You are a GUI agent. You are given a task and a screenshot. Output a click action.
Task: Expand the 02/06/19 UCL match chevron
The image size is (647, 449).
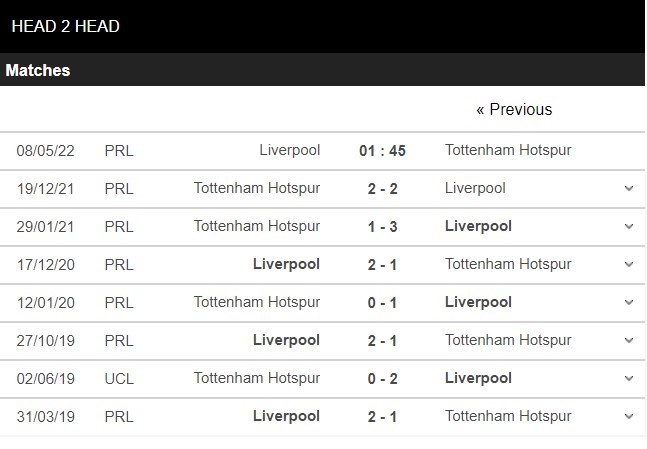point(628,379)
